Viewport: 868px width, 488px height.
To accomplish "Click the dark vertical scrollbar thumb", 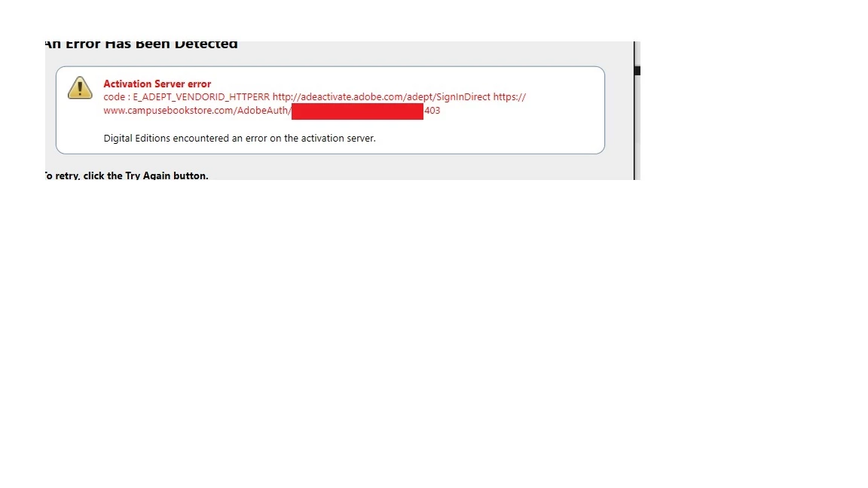I will pos(637,70).
